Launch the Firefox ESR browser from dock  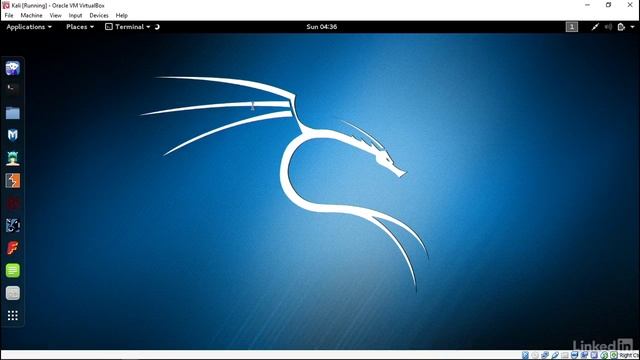[13, 68]
